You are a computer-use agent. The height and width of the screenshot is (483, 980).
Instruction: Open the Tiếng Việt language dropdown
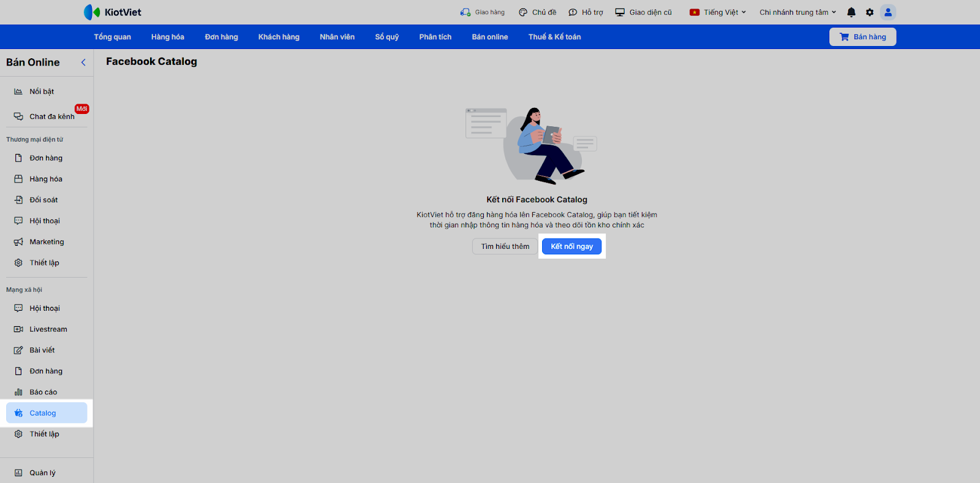click(718, 12)
